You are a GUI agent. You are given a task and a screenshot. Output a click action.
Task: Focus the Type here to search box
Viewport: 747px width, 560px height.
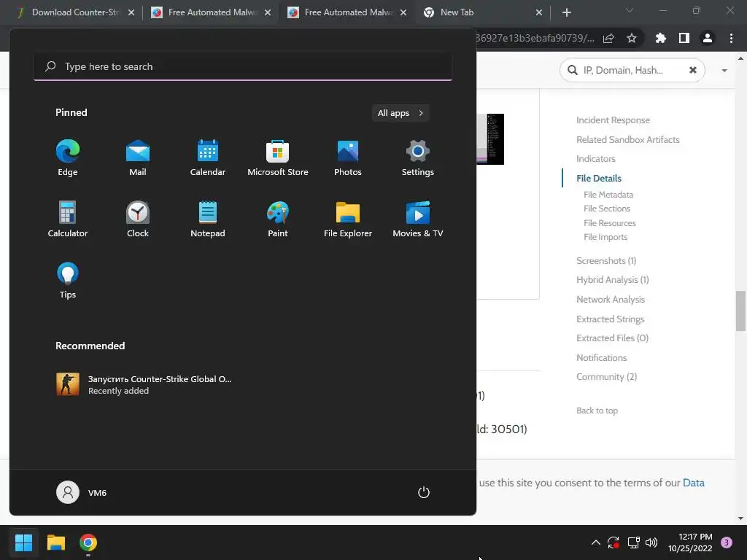tap(243, 66)
